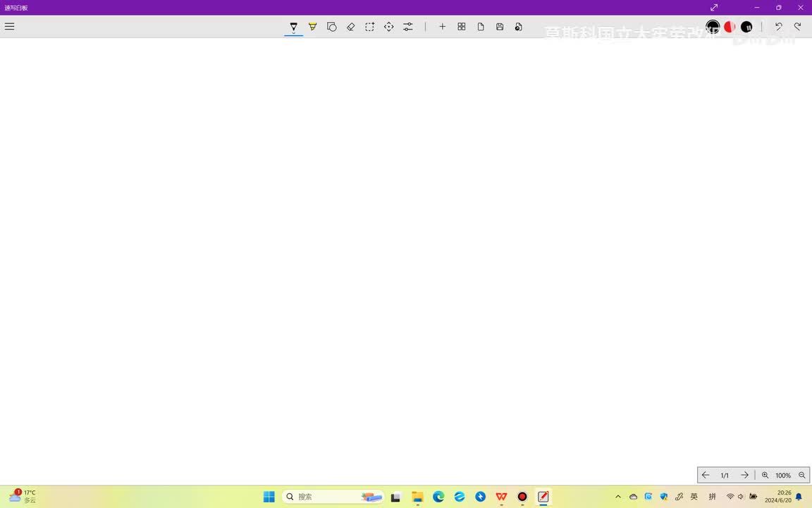Image resolution: width=812 pixels, height=508 pixels.
Task: Go to the next page arrow
Action: tap(744, 475)
